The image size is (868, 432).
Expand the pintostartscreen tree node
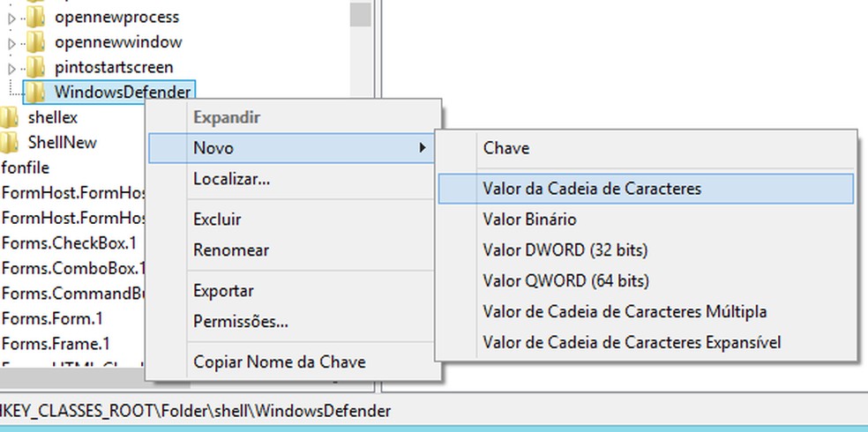[x=11, y=67]
